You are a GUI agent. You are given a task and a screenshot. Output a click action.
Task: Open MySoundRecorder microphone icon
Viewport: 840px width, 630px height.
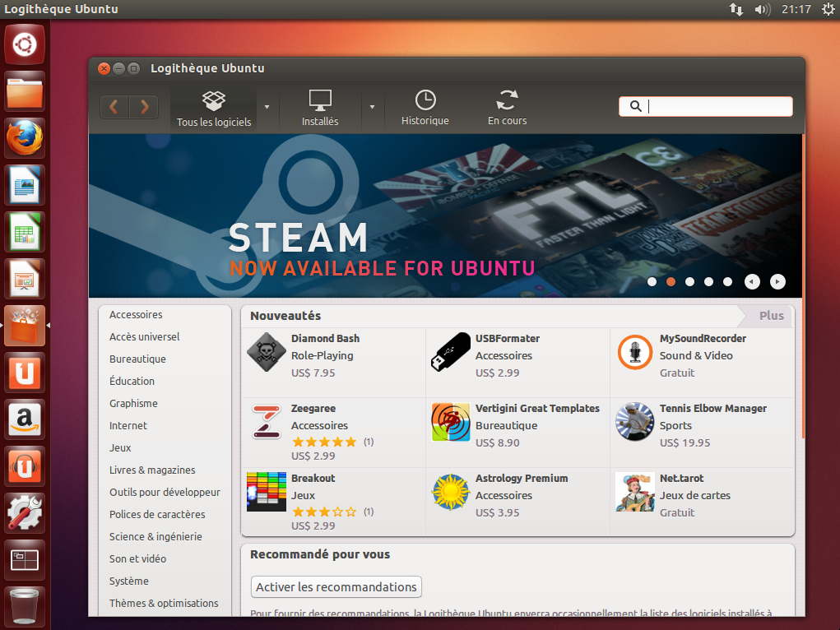(x=634, y=353)
